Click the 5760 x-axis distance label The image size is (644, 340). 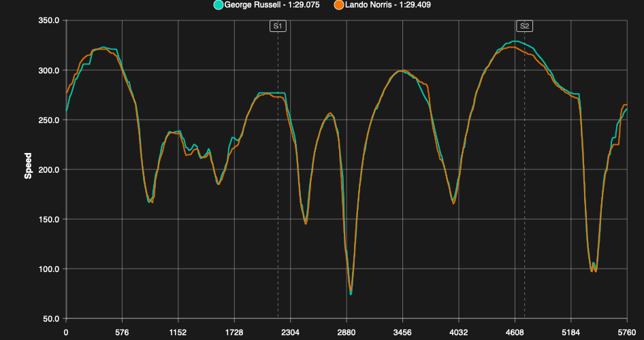pos(626,333)
